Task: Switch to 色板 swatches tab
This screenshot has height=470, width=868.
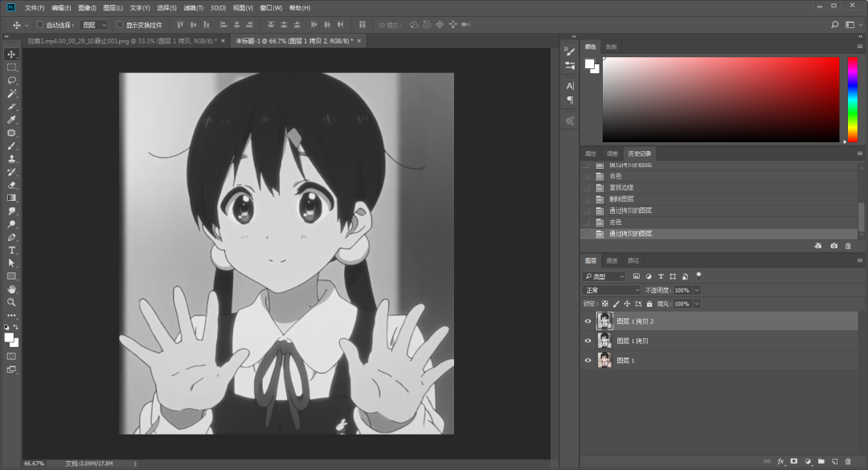Action: click(x=611, y=47)
